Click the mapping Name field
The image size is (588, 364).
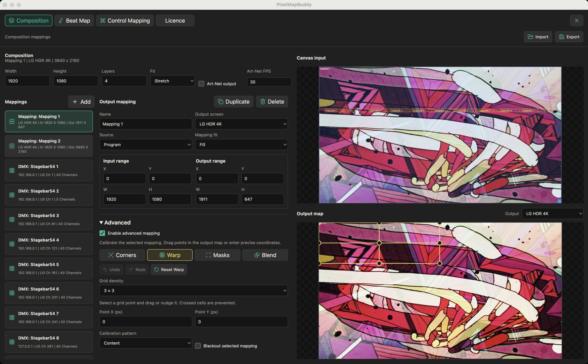[x=146, y=124]
